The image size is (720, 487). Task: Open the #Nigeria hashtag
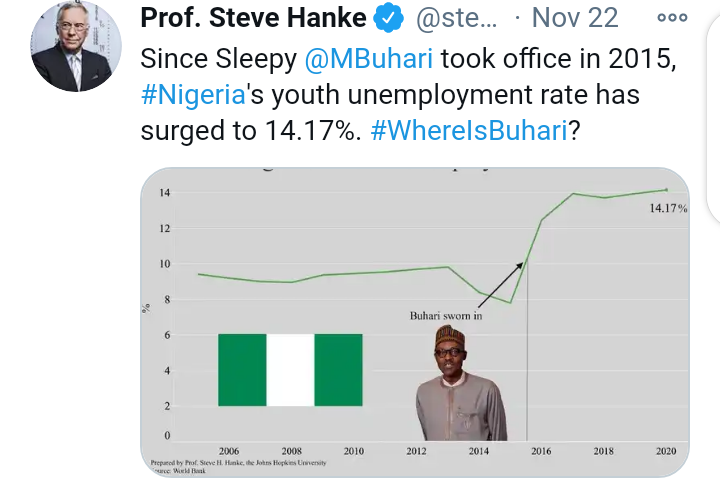[193, 95]
